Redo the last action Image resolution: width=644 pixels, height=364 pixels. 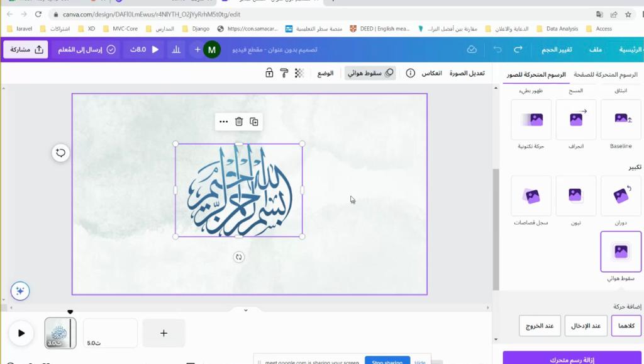pyautogui.click(x=518, y=49)
